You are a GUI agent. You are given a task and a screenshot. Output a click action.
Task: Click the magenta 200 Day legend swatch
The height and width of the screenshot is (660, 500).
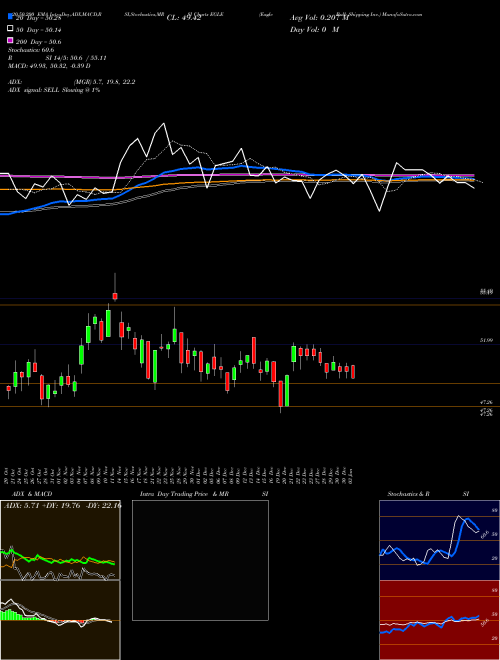(10, 41)
